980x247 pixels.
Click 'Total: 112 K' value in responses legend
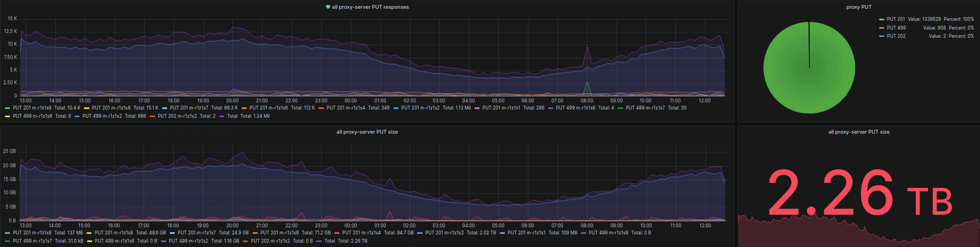pos(303,108)
